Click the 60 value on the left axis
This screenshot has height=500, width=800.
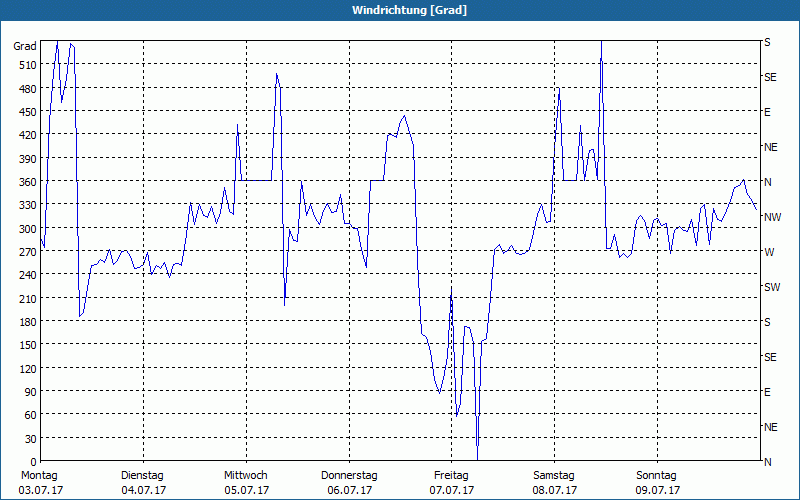tap(31, 415)
